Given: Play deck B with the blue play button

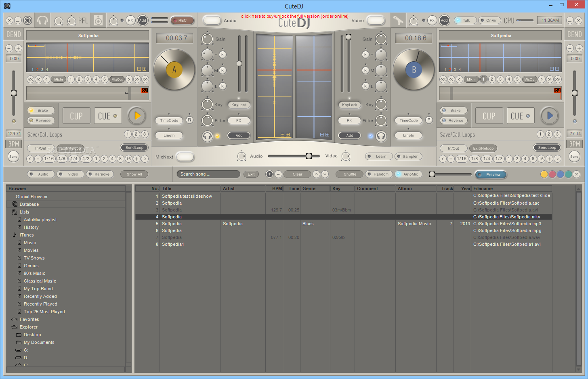Looking at the screenshot, I should tap(550, 116).
